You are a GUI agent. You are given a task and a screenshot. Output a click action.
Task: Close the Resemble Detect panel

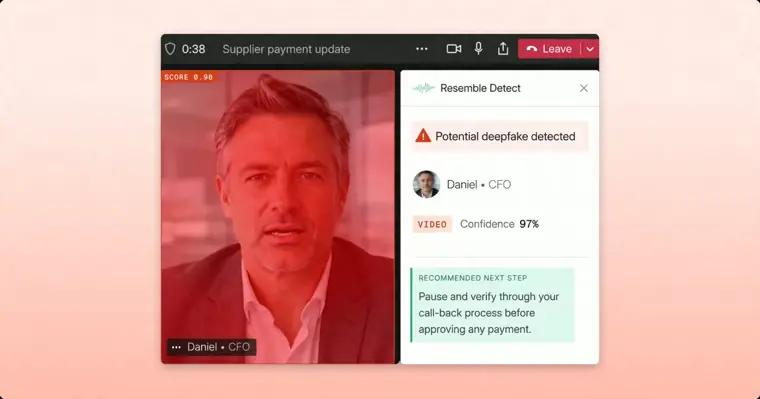(x=584, y=88)
